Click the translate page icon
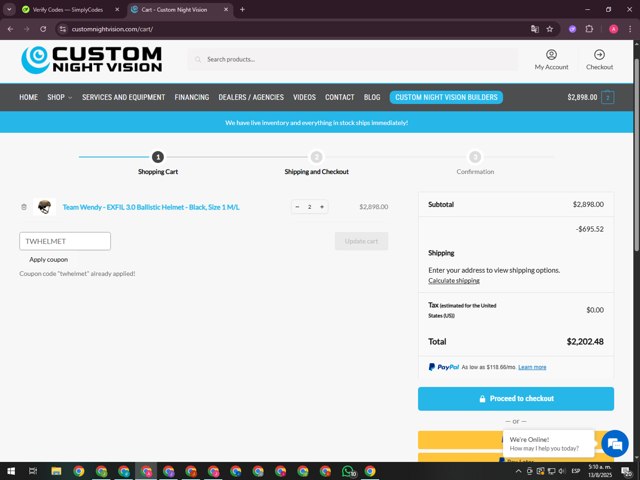This screenshot has width=640, height=480. point(535,29)
